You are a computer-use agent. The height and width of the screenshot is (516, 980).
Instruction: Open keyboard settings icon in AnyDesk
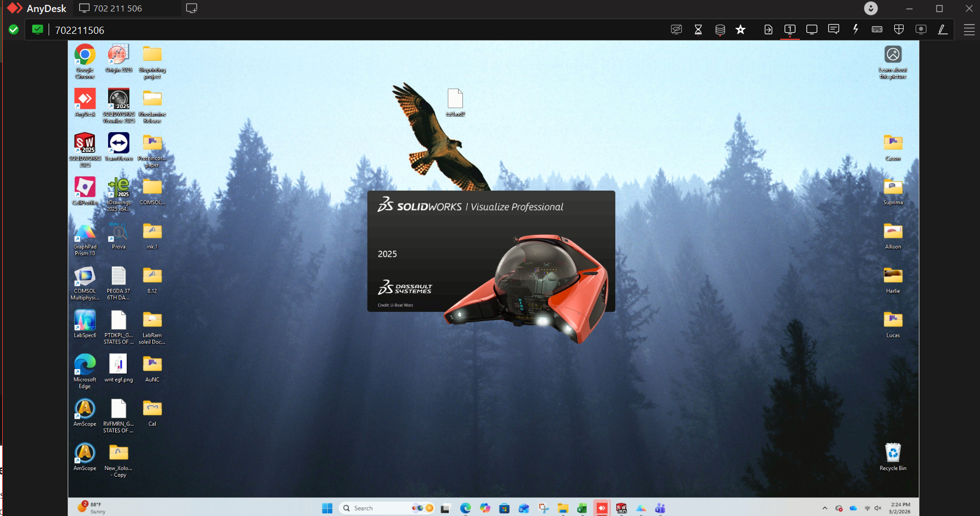[x=877, y=29]
